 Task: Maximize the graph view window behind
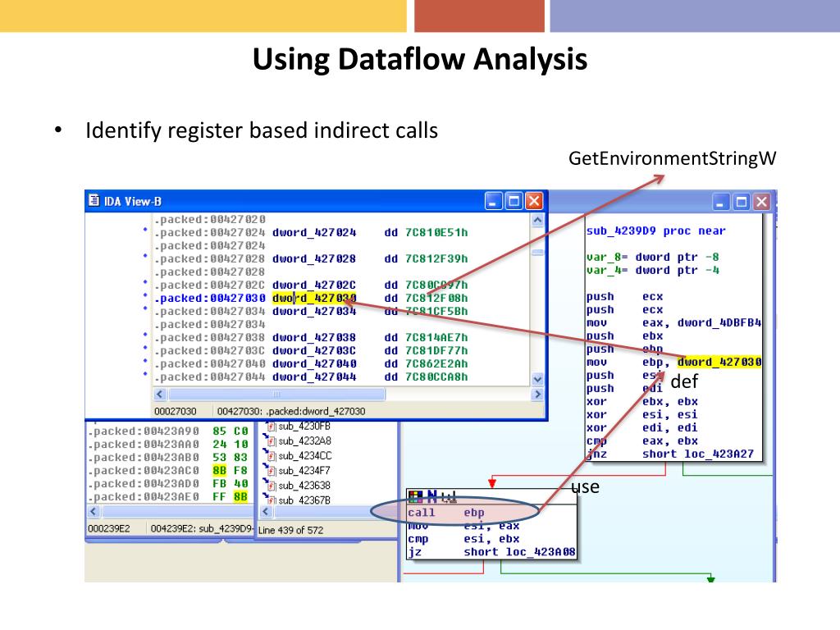click(x=742, y=203)
